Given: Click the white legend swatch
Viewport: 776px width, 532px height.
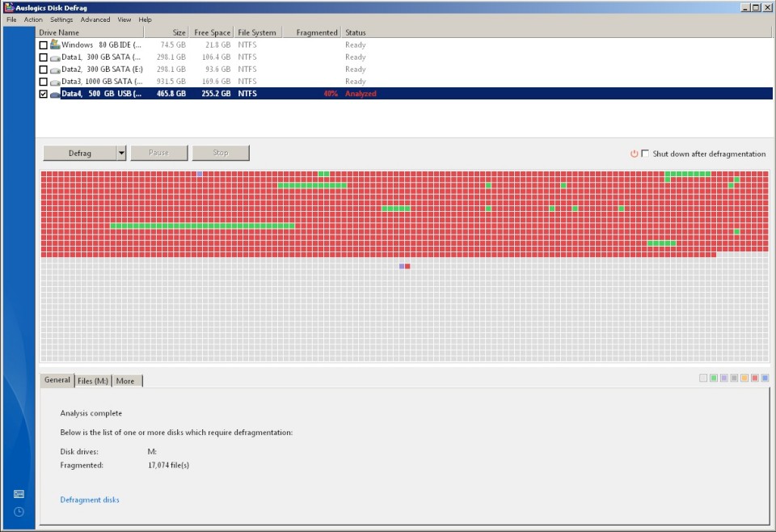Looking at the screenshot, I should (x=703, y=378).
